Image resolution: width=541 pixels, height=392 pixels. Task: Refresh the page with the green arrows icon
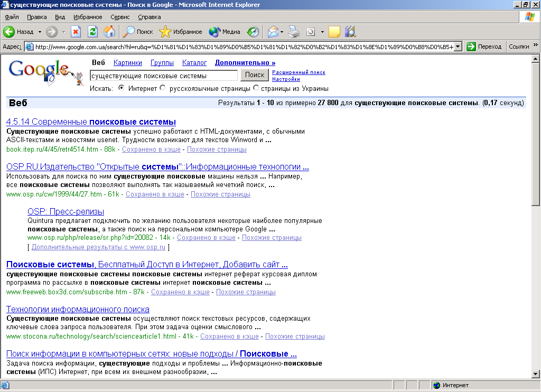pos(92,32)
